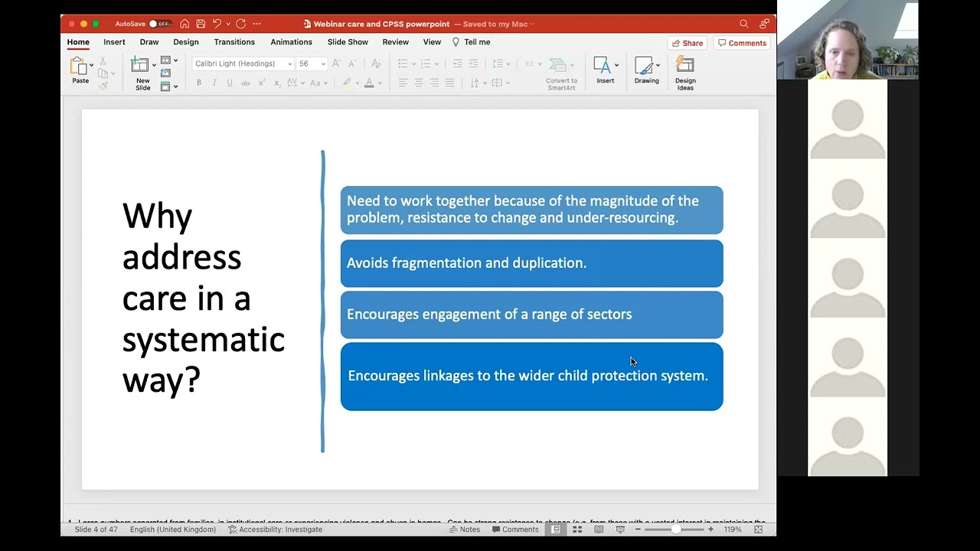Switch to Normal view in status bar

point(556,530)
